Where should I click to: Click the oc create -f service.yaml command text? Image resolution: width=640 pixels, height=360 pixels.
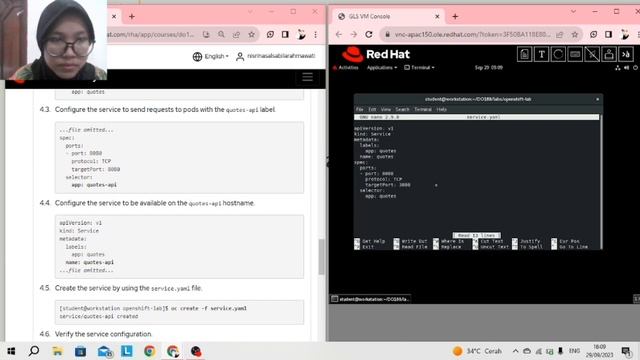(x=209, y=309)
